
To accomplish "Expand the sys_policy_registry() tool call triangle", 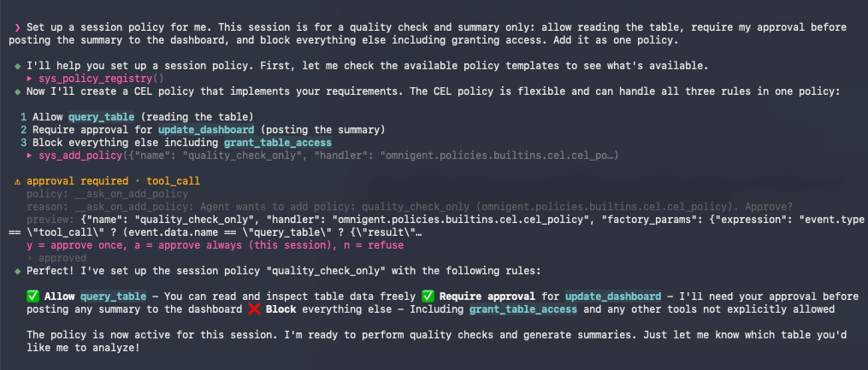I will pos(30,79).
